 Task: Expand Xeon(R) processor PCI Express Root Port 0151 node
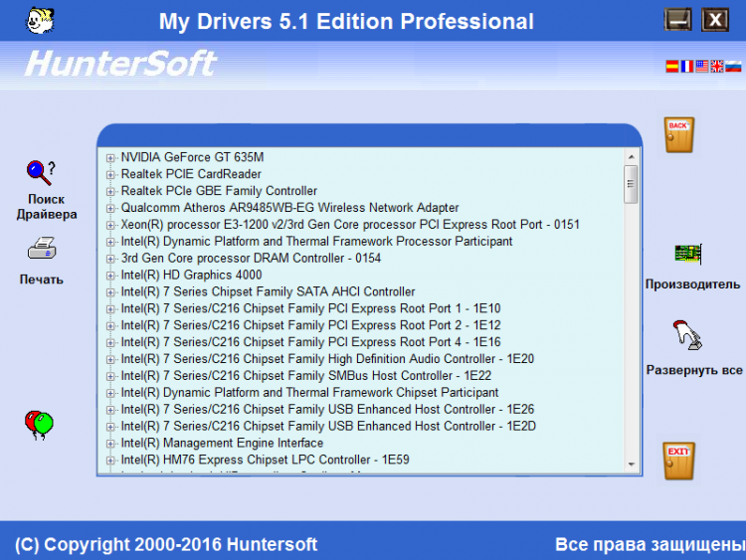coord(110,225)
